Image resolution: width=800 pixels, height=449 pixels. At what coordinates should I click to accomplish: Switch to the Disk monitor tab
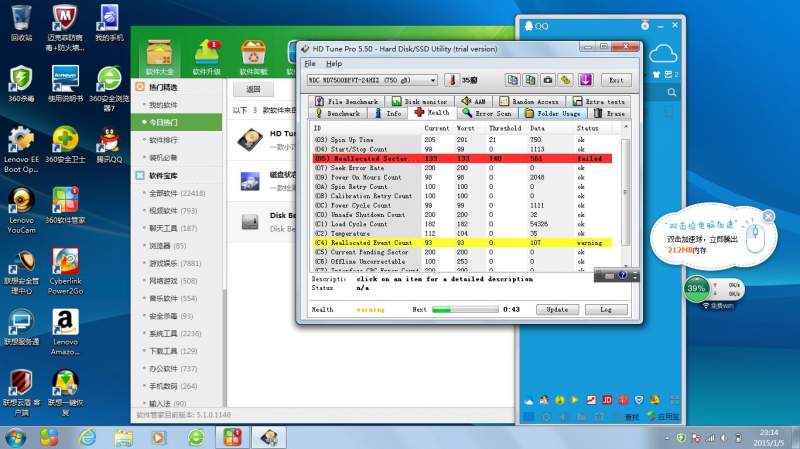pyautogui.click(x=419, y=102)
